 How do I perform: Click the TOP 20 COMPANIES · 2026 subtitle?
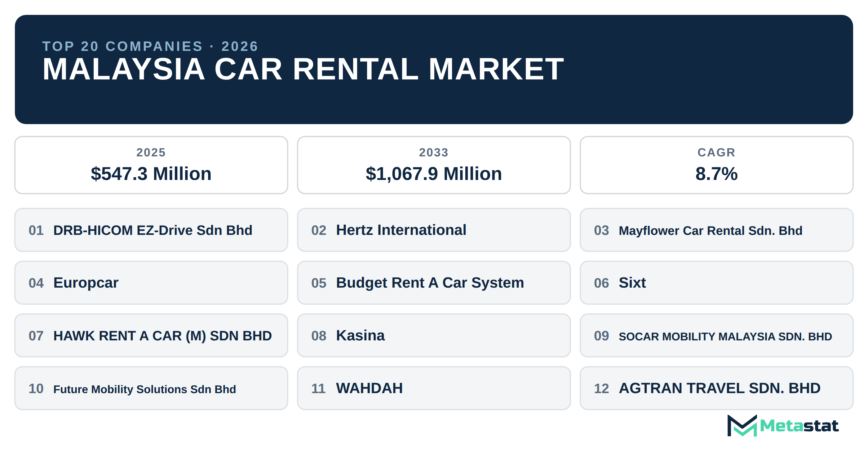tap(150, 46)
